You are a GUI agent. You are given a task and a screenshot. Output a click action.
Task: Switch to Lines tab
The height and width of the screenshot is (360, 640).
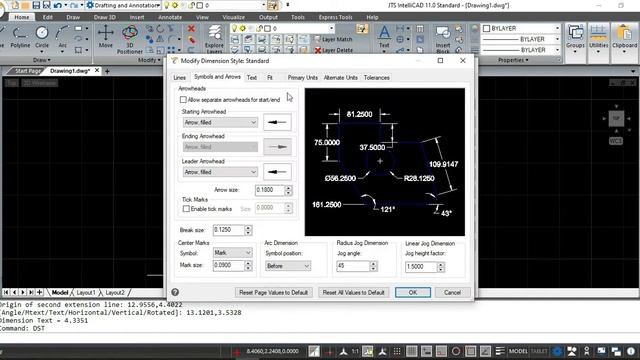(180, 78)
